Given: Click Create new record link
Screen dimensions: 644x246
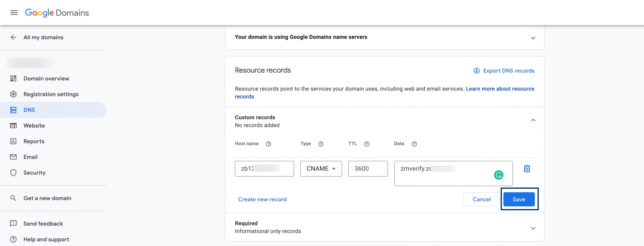Looking at the screenshot, I should click(x=262, y=199).
